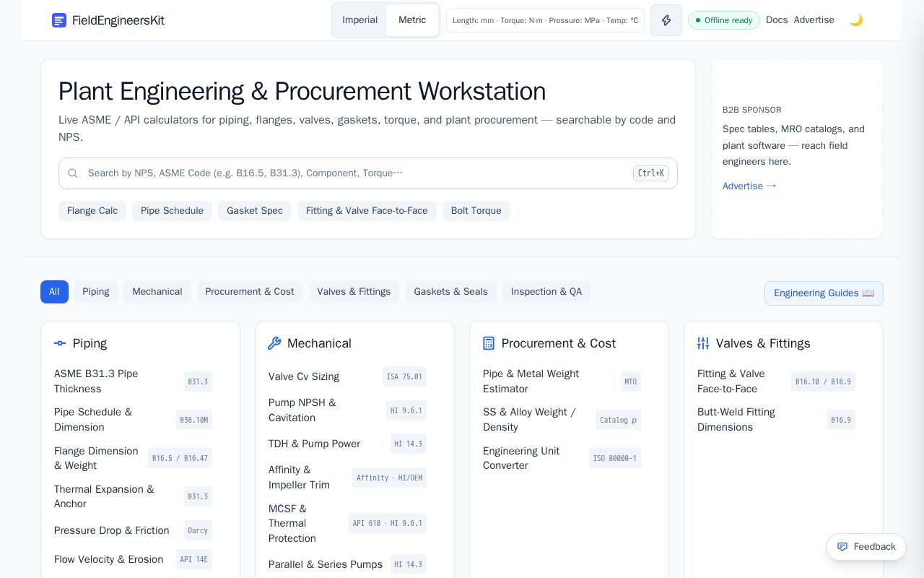Click the Feedback chat bubble icon
The image size is (924, 578).
842,547
